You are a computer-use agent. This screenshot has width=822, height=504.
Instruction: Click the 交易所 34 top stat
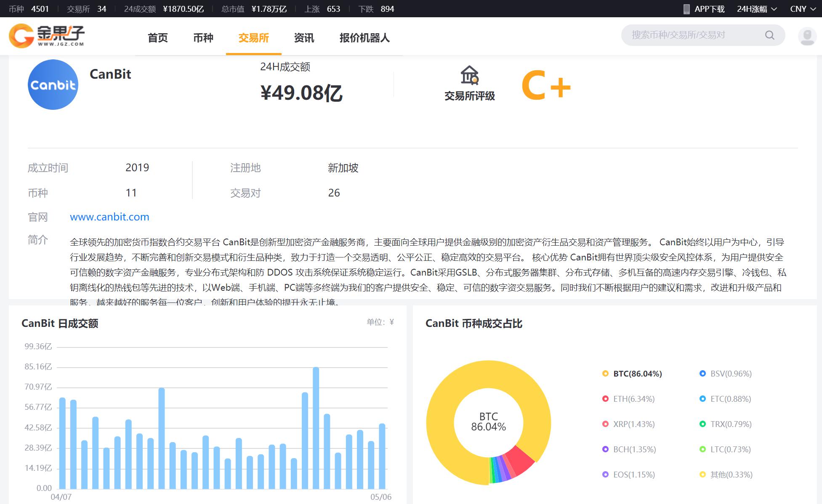[86, 9]
